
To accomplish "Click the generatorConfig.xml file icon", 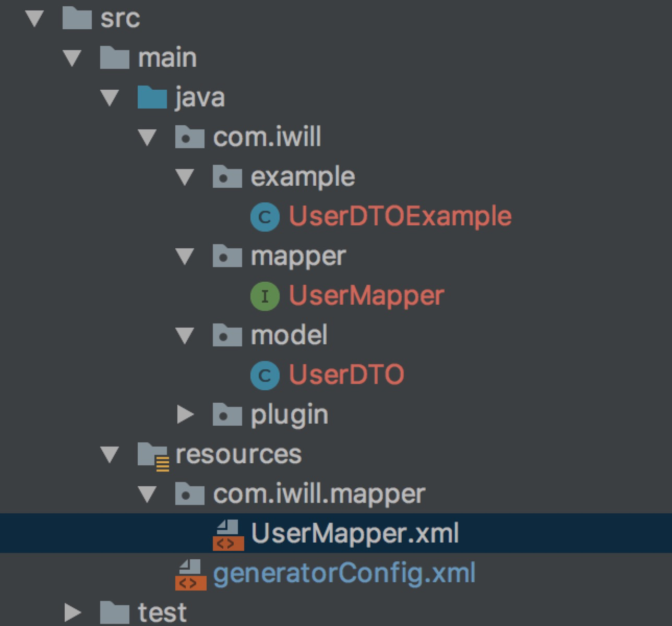I will point(190,574).
